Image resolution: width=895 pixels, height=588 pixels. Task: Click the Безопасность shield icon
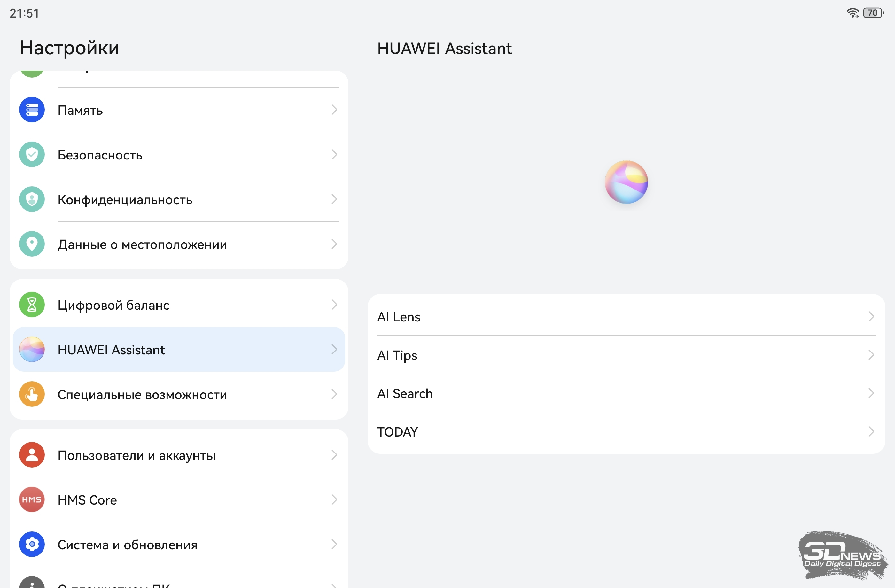coord(32,155)
